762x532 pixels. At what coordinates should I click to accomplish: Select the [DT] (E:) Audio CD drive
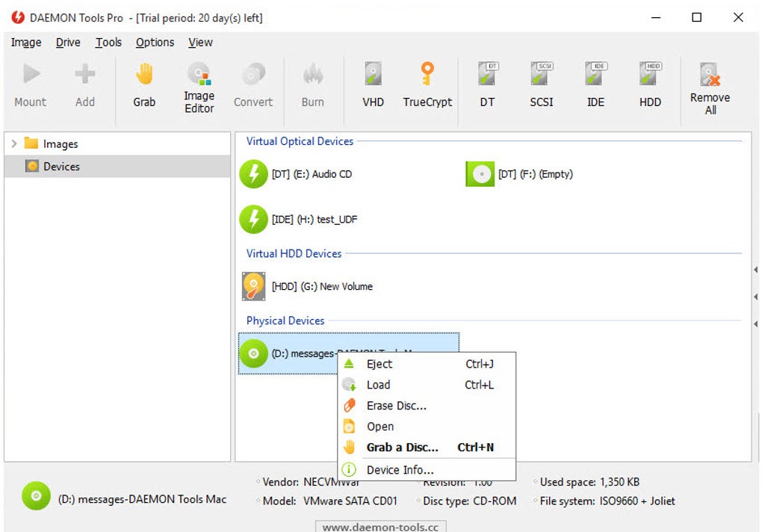pos(296,174)
